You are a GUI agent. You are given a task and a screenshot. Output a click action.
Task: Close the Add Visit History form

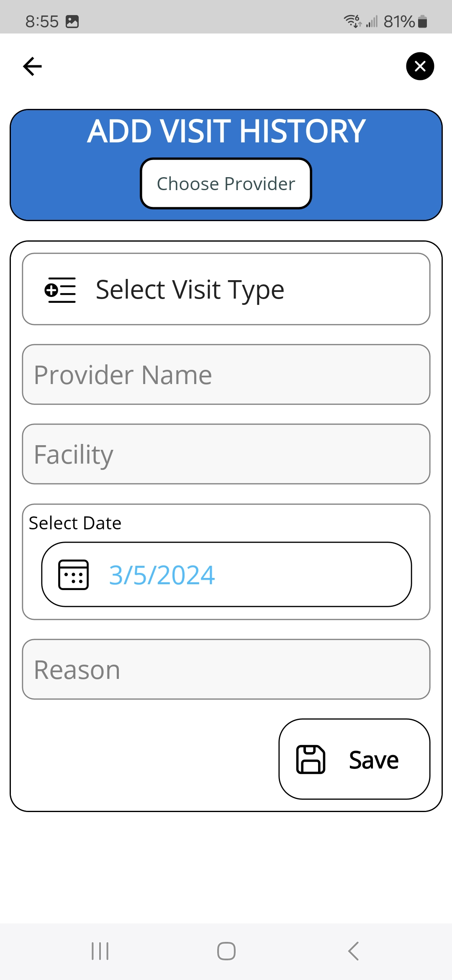420,66
